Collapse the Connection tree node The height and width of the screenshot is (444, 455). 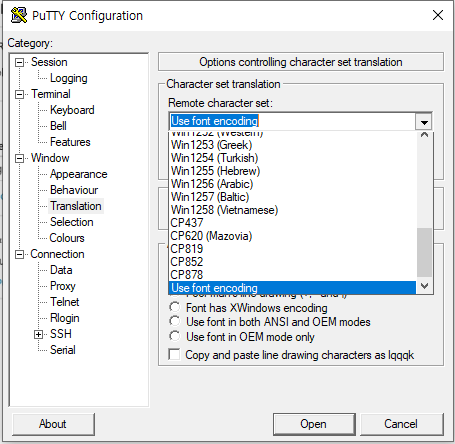click(20, 255)
